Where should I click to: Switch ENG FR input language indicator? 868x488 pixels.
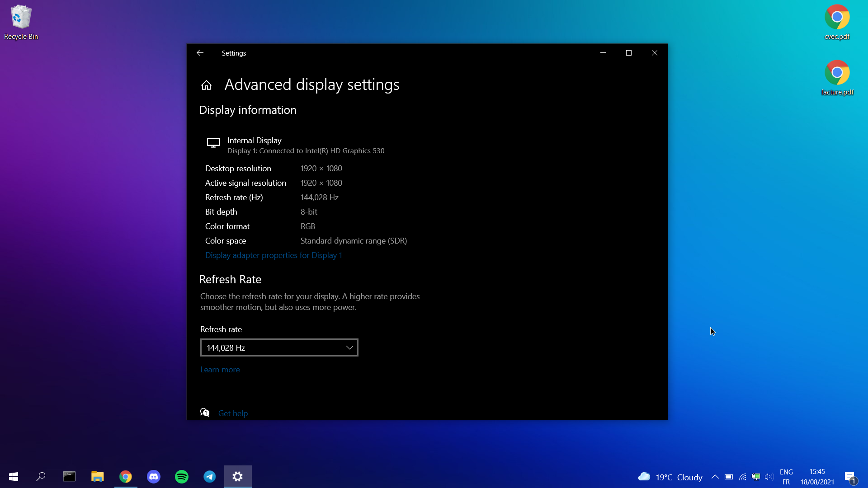tap(786, 477)
